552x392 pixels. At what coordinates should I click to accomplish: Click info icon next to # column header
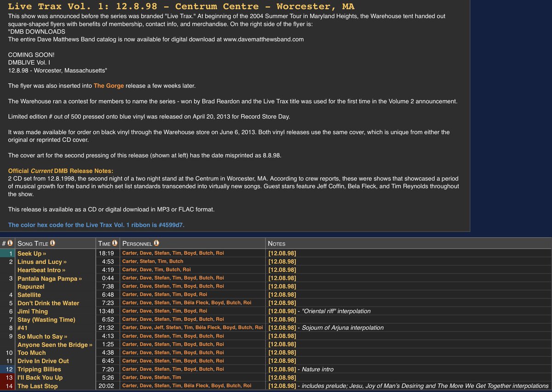click(x=10, y=243)
